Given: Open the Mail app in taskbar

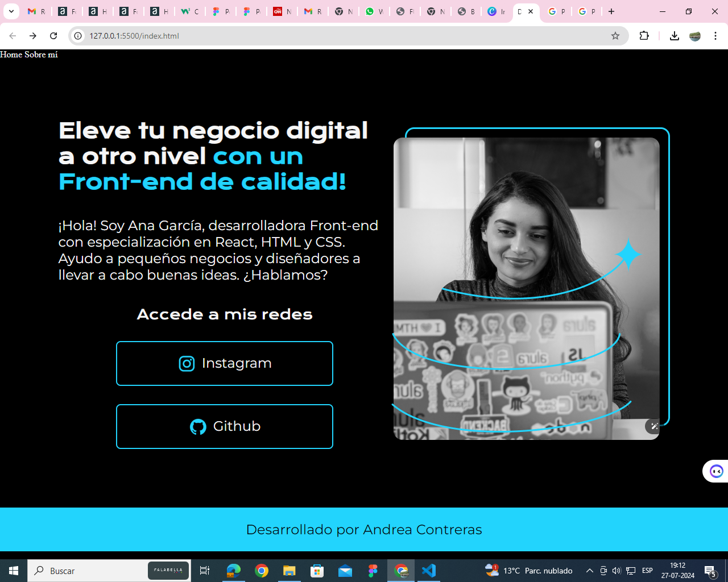Looking at the screenshot, I should (345, 571).
